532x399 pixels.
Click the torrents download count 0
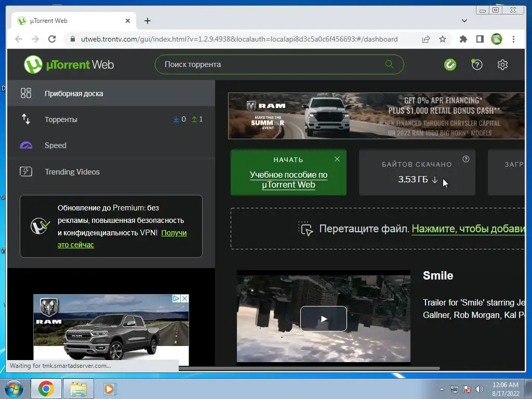(x=180, y=119)
